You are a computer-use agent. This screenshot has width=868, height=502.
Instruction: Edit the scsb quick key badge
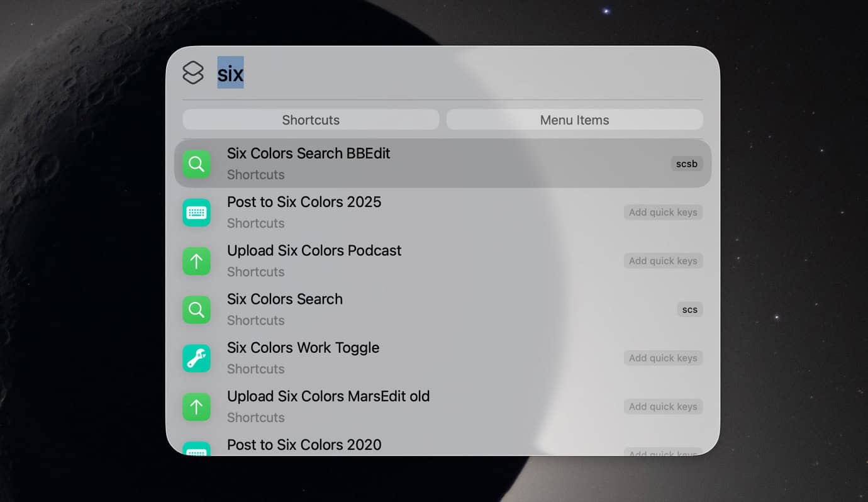coord(686,164)
